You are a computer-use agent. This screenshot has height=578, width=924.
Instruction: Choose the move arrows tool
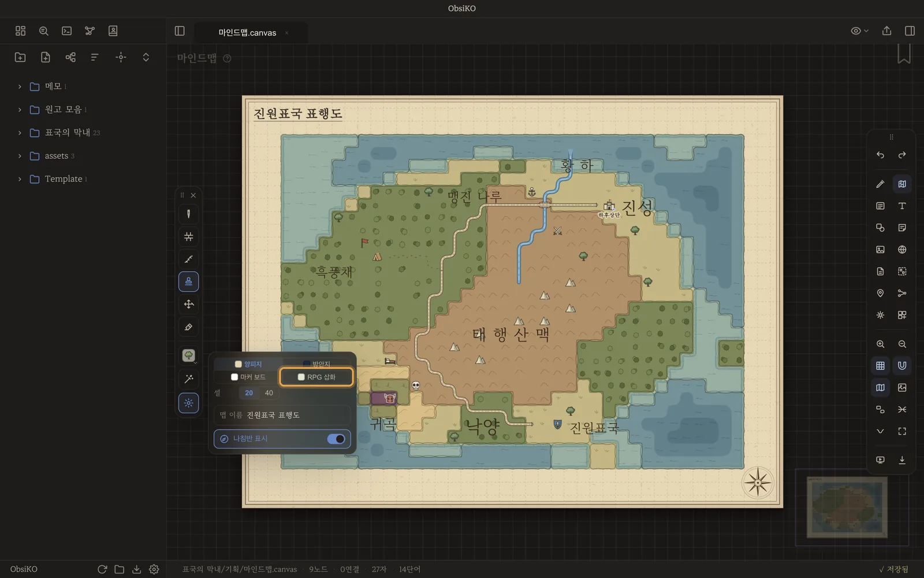[x=188, y=304]
